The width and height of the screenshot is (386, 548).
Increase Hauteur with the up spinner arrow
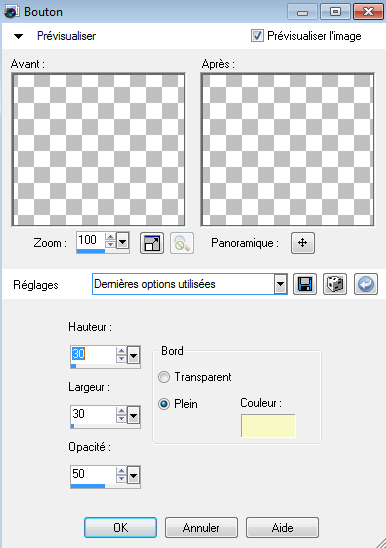[121, 351]
